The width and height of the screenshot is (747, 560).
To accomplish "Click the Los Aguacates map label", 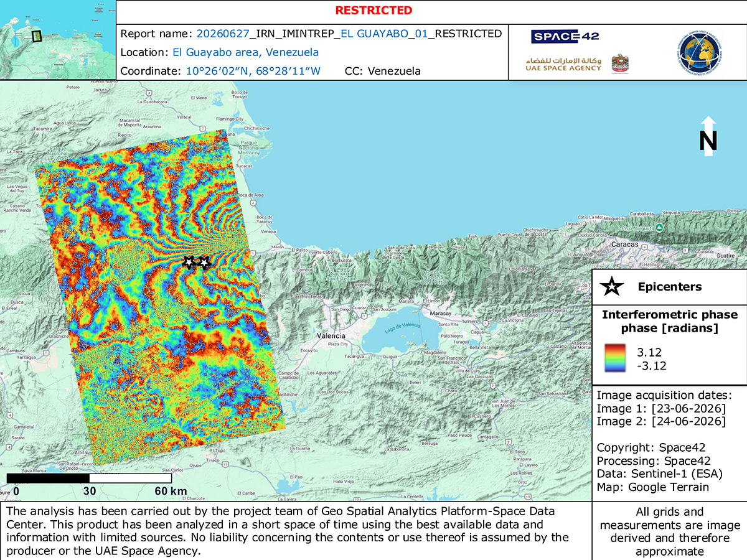I will 321,373.
